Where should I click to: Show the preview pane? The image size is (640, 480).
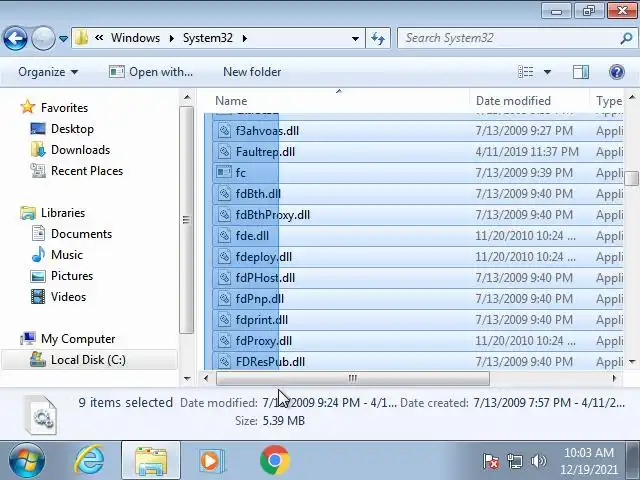tap(580, 72)
